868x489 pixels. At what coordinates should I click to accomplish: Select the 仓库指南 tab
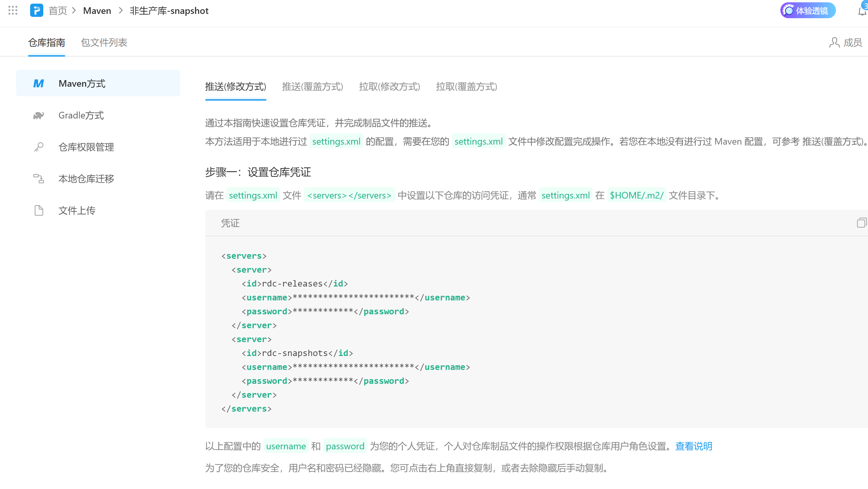[x=47, y=42]
